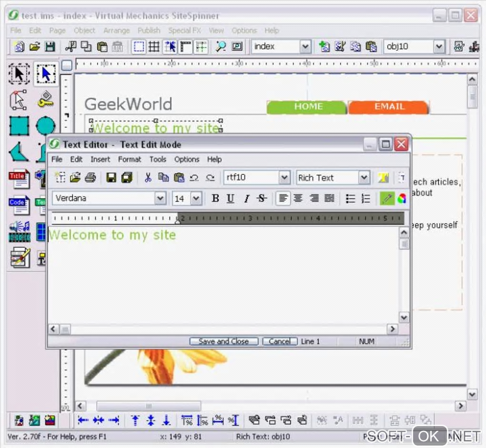486x448 pixels.
Task: Open the Text Editor Format menu
Action: coord(130,159)
